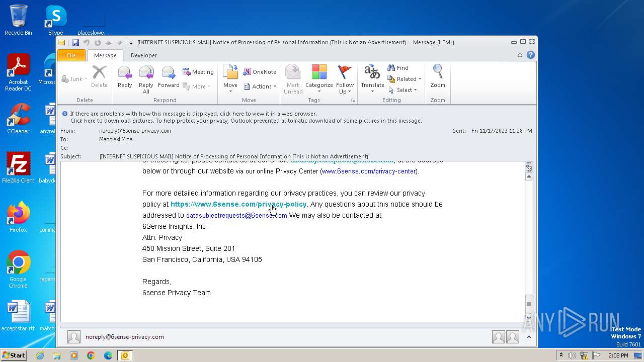The width and height of the screenshot is (644, 362).
Task: Click recipient Manolaki Mina
Action: coord(116,139)
